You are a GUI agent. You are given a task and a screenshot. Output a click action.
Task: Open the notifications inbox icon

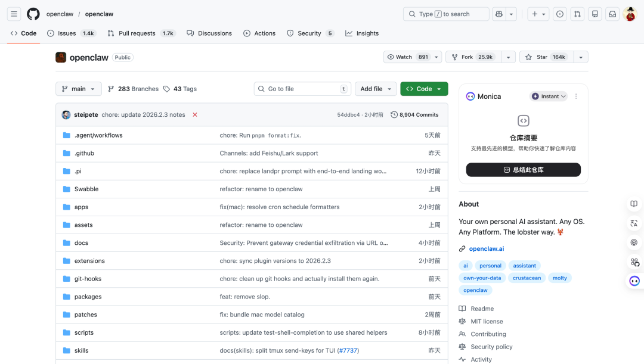point(612,14)
